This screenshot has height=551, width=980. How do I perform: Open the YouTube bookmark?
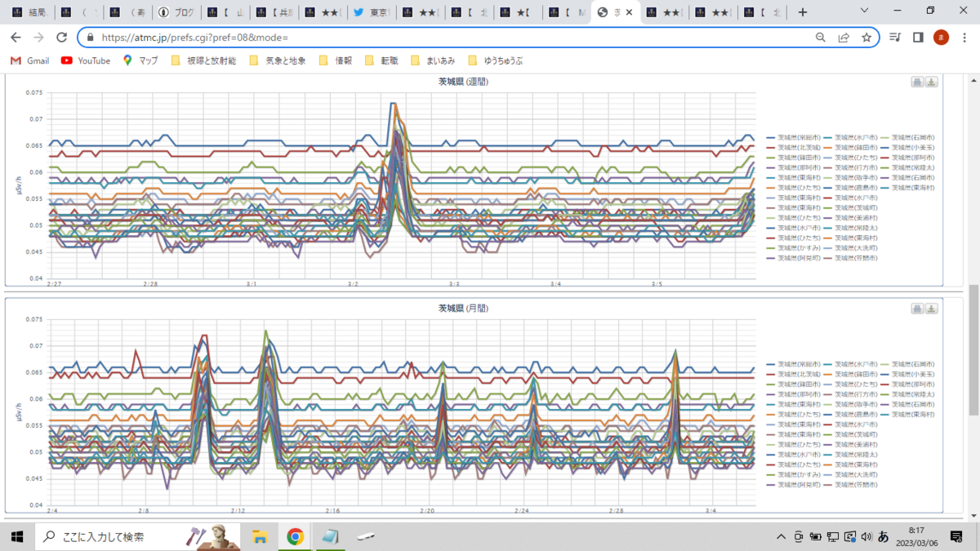coord(86,60)
